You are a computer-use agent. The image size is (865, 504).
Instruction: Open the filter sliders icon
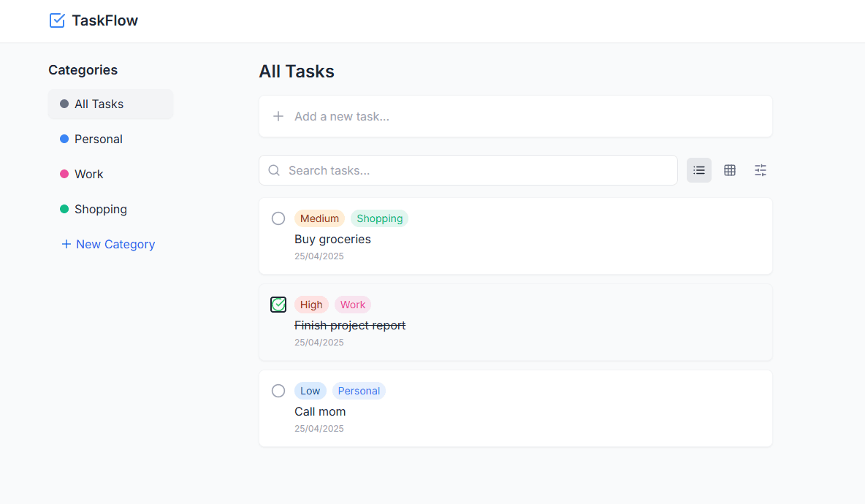click(761, 170)
